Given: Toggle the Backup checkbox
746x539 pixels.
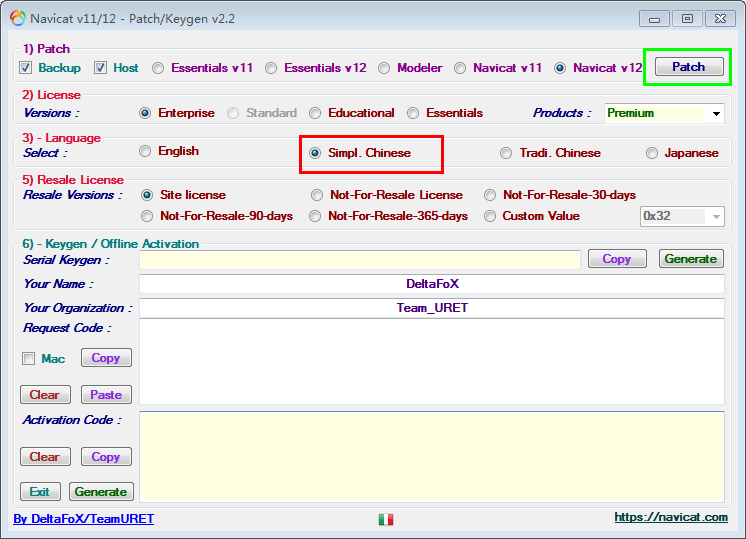Looking at the screenshot, I should coord(26,68).
